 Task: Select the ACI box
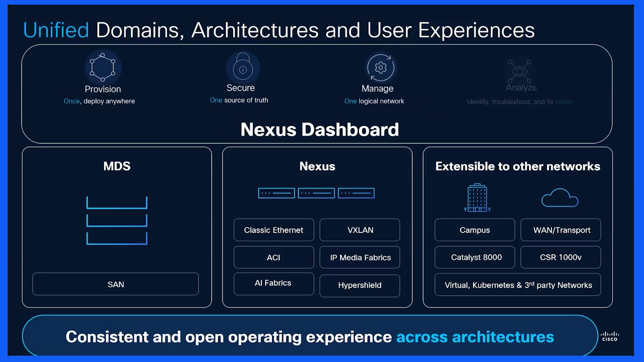pyautogui.click(x=274, y=257)
